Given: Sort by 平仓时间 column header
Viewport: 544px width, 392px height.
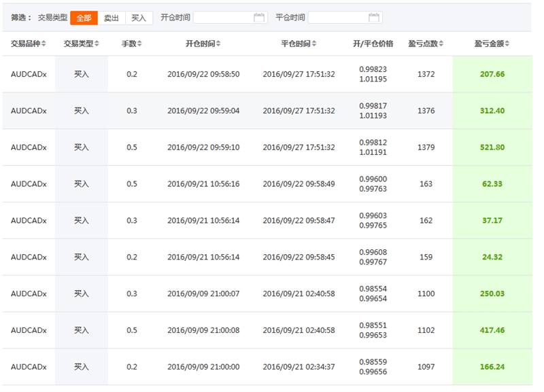Looking at the screenshot, I should (299, 43).
